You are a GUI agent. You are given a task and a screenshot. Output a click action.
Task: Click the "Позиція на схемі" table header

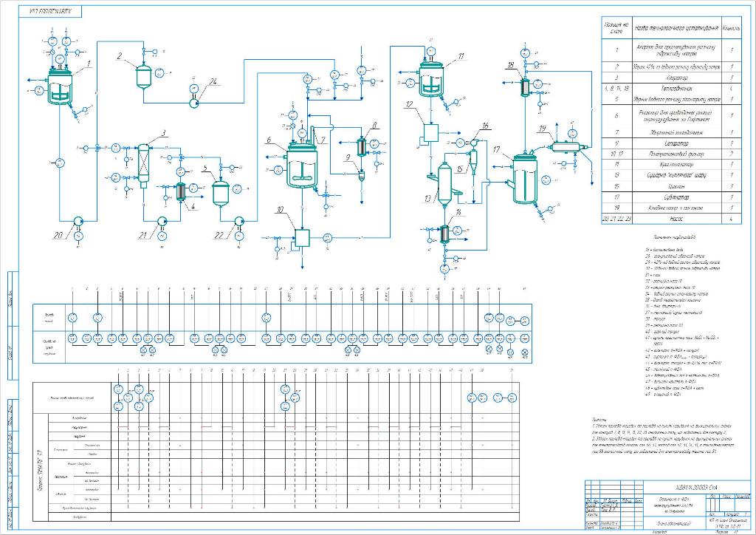(616, 27)
